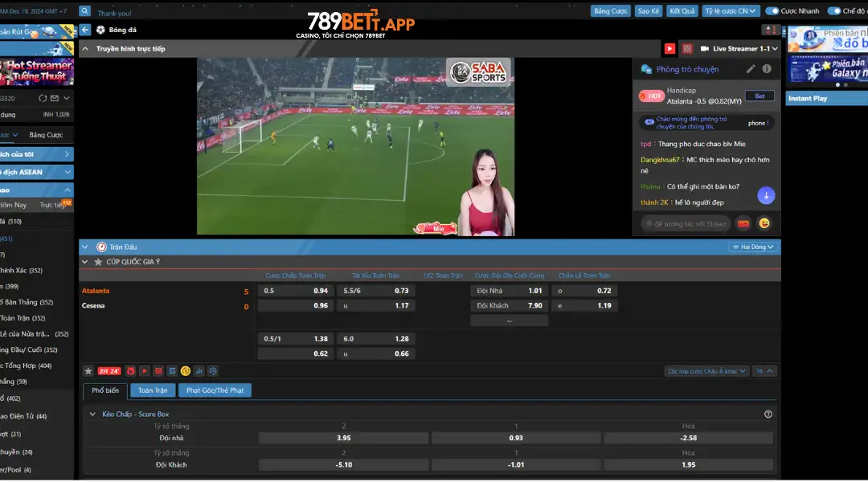The image size is (868, 482).
Task: Click the red jersey icon in match toolbar
Action: click(x=131, y=371)
